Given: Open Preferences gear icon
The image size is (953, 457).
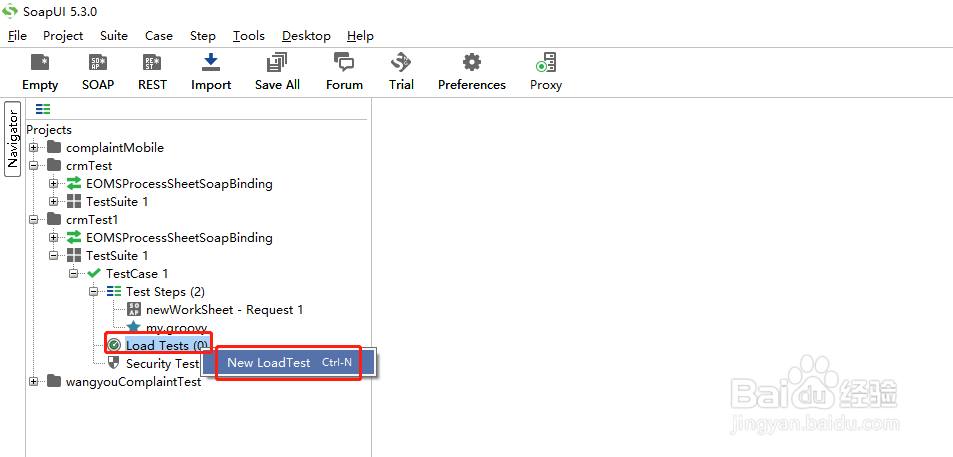Looking at the screenshot, I should [472, 62].
